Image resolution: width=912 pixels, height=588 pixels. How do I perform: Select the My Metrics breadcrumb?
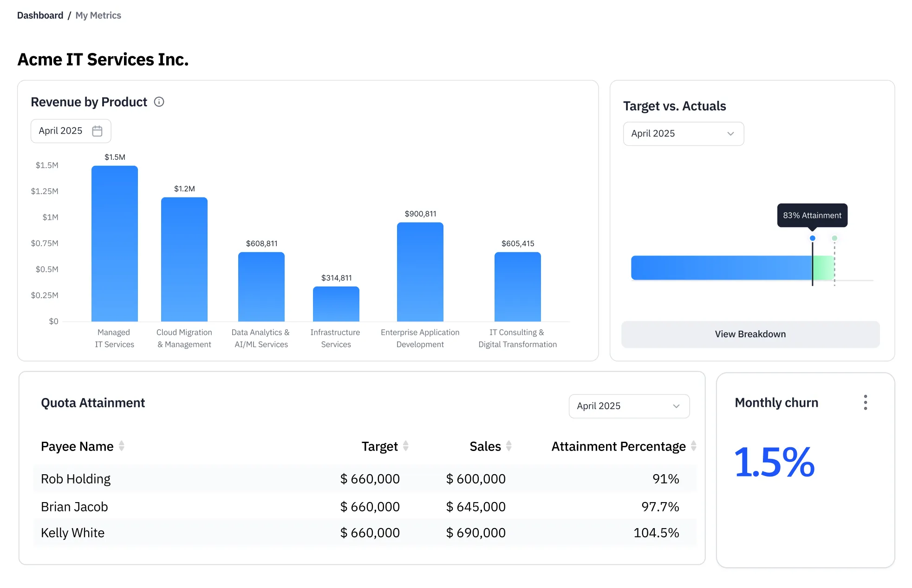[98, 15]
